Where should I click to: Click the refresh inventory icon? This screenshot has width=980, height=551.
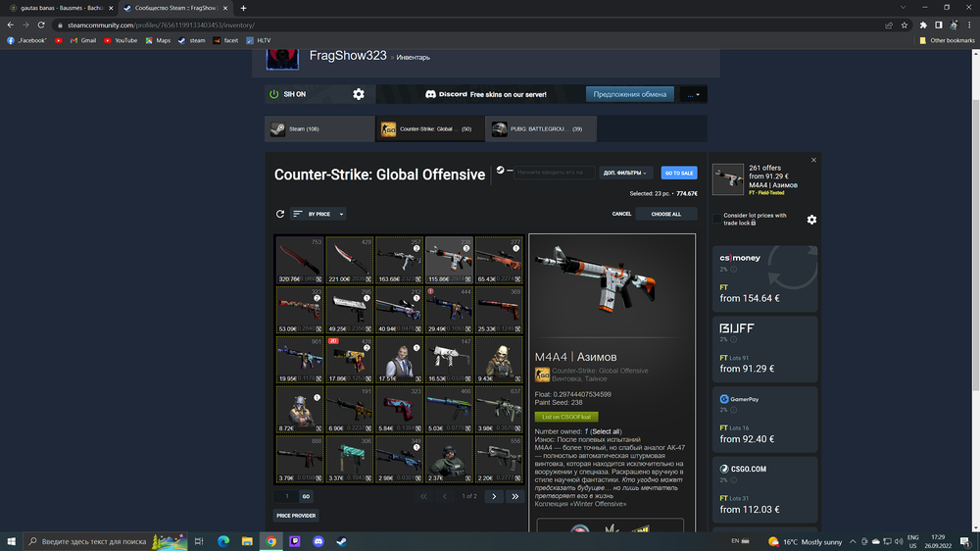click(280, 214)
